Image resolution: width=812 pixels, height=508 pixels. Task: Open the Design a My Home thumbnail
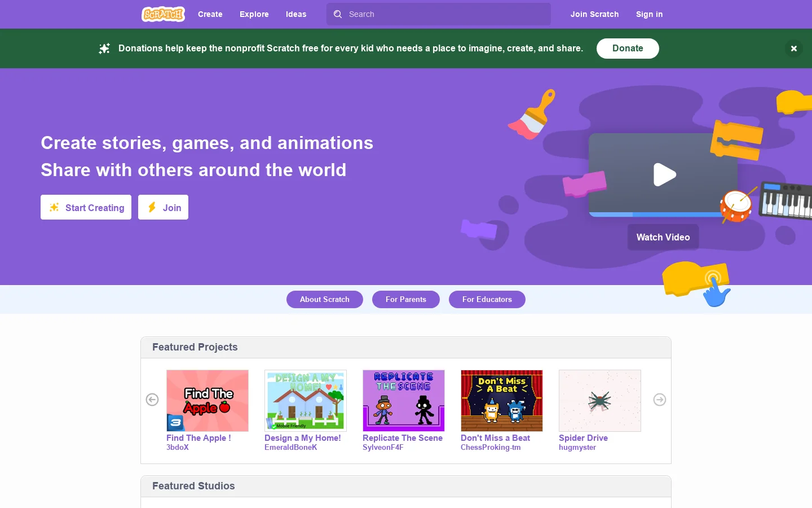click(306, 401)
